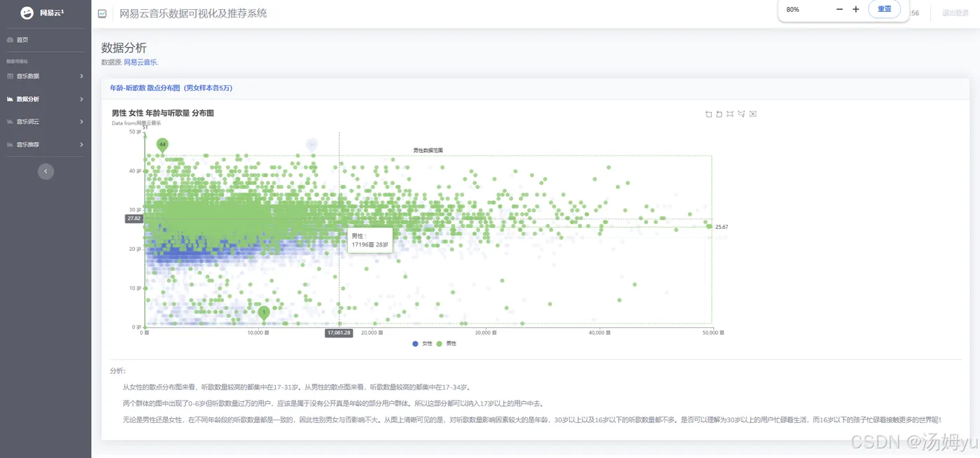Activate the area zoom tool in the chart toolbox
The width and height of the screenshot is (980, 458).
tap(708, 114)
